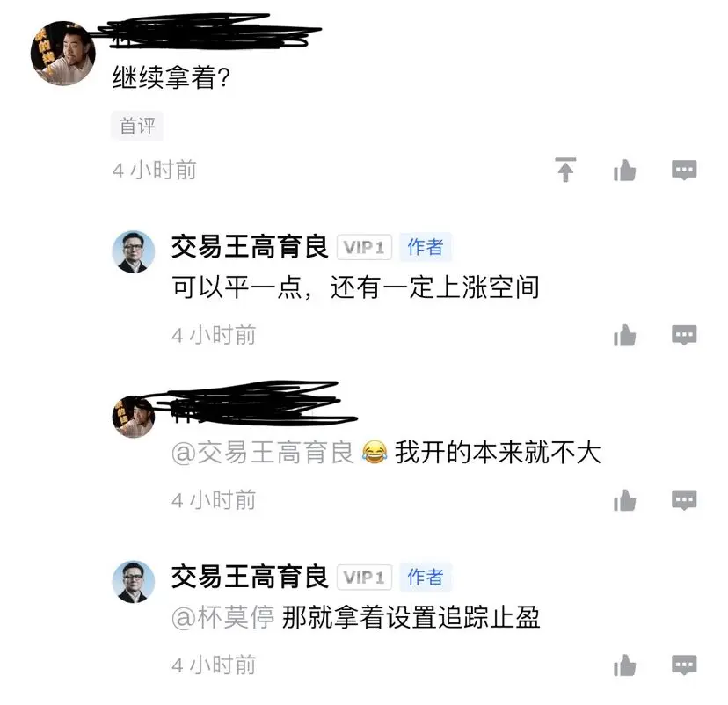The image size is (728, 705).
Task: Reply to the comment 可以平一点，还有一定上涨空间
Action: coord(684,335)
